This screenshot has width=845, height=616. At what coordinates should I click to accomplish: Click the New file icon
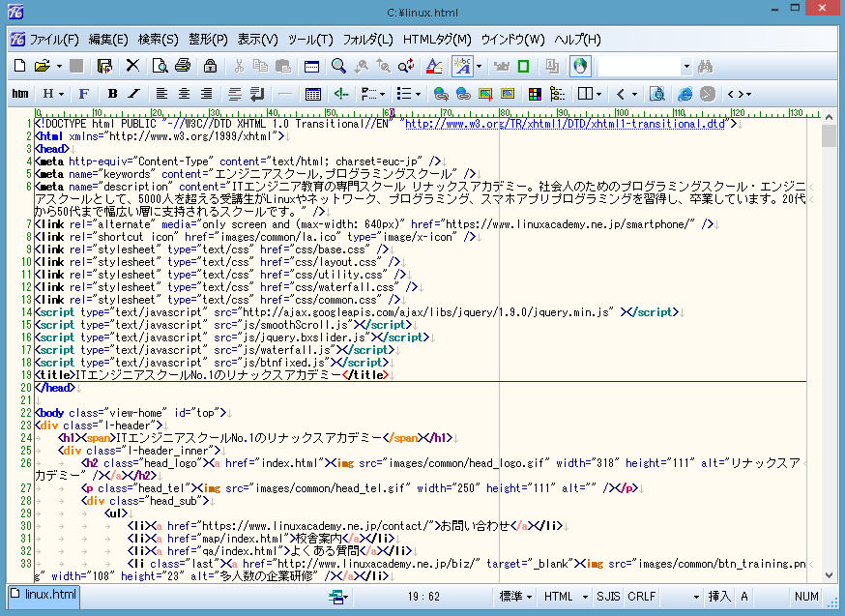click(x=19, y=66)
